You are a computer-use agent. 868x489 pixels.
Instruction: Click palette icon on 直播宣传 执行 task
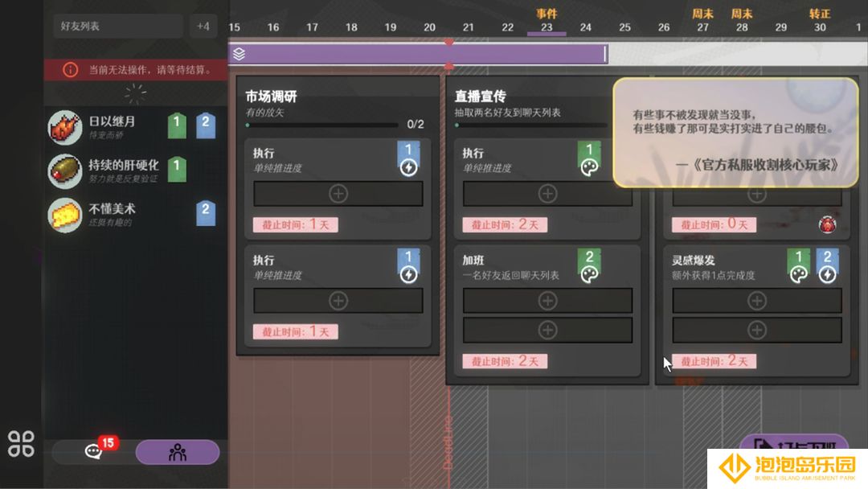(x=590, y=167)
